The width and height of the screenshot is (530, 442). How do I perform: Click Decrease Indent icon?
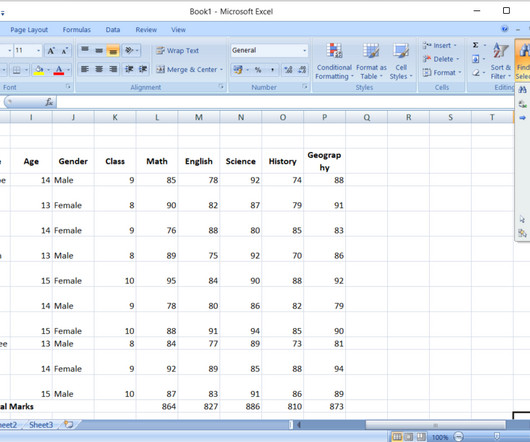click(129, 69)
